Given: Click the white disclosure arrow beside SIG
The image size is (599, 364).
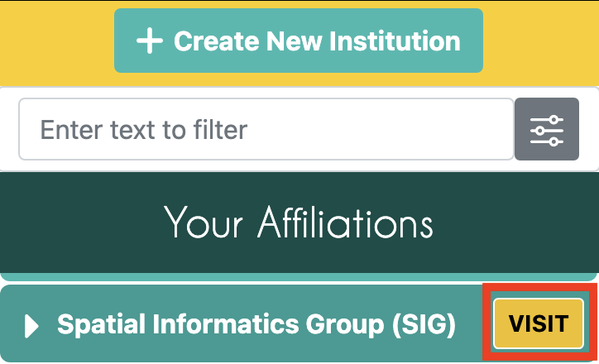Looking at the screenshot, I should point(32,326).
